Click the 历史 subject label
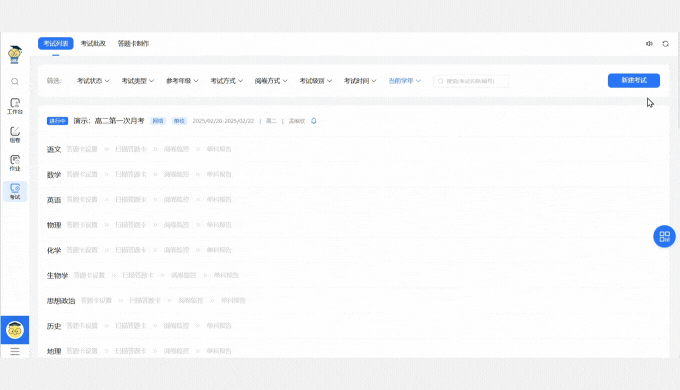Screen dimensions: 680x390 point(54,326)
